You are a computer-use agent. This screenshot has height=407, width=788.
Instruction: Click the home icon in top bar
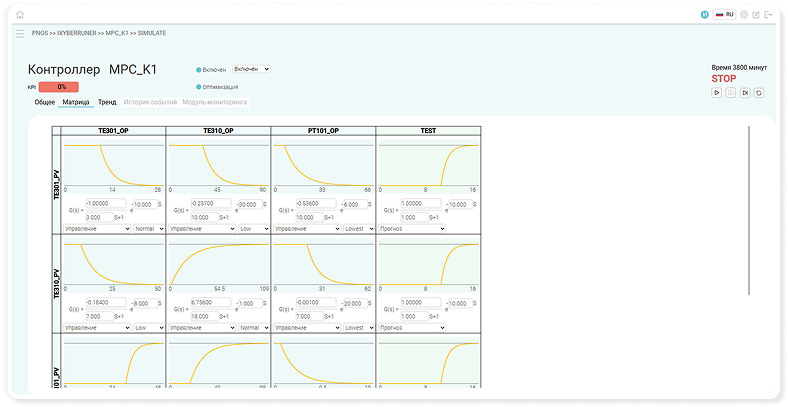point(19,15)
